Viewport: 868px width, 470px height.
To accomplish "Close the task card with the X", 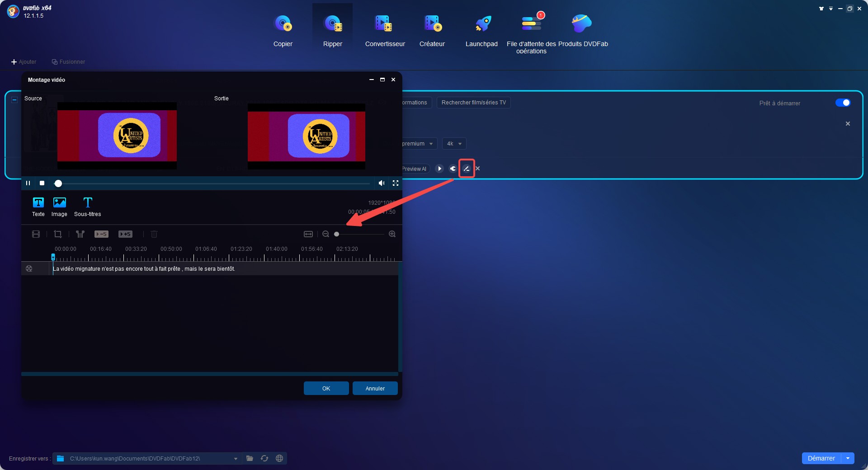I will (848, 123).
